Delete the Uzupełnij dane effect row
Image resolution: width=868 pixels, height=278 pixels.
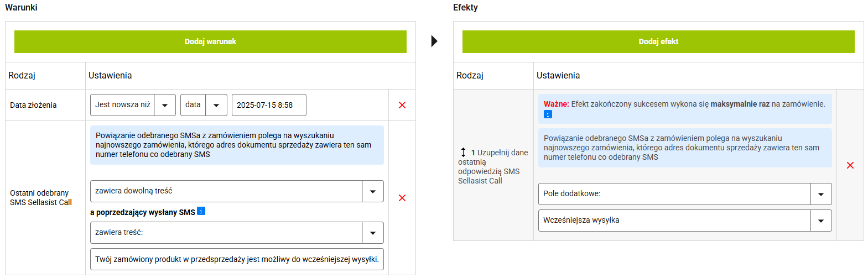click(850, 165)
